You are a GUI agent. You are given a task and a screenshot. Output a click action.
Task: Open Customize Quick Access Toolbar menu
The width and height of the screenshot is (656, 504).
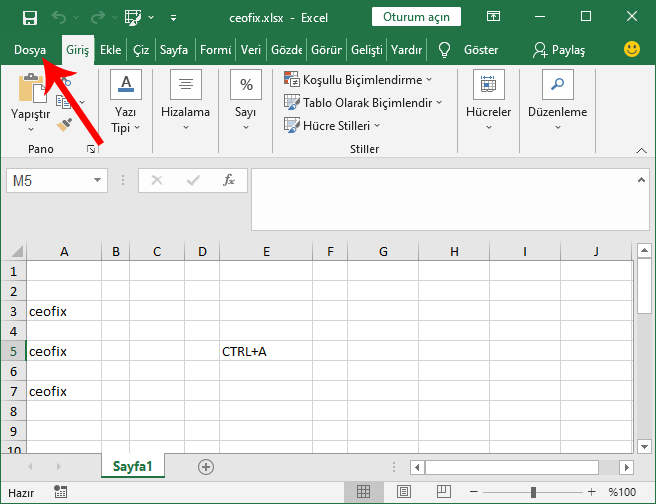pos(173,18)
